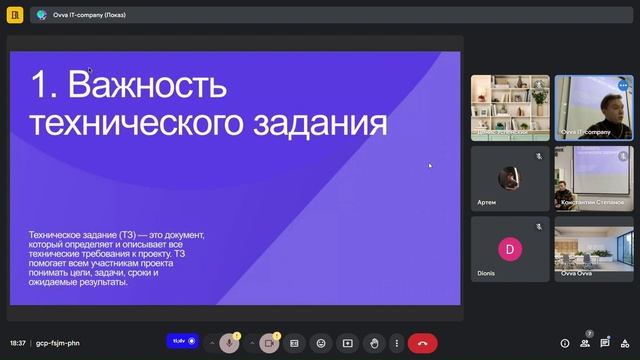Turn on captions
Image resolution: width=640 pixels, height=360 pixels.
[294, 343]
